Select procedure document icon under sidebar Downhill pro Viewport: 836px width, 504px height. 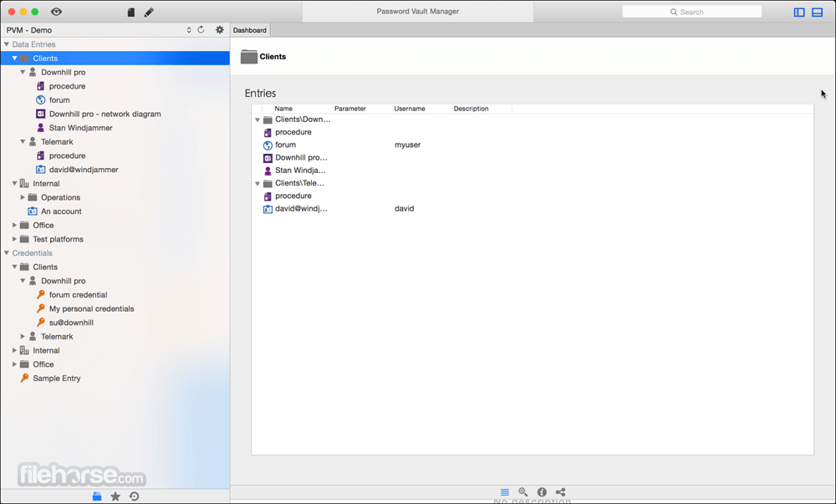click(x=40, y=86)
